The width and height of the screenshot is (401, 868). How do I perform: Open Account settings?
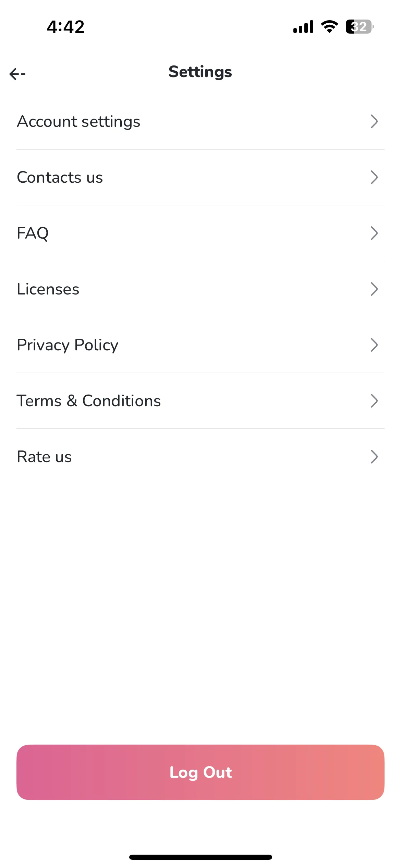tap(200, 121)
